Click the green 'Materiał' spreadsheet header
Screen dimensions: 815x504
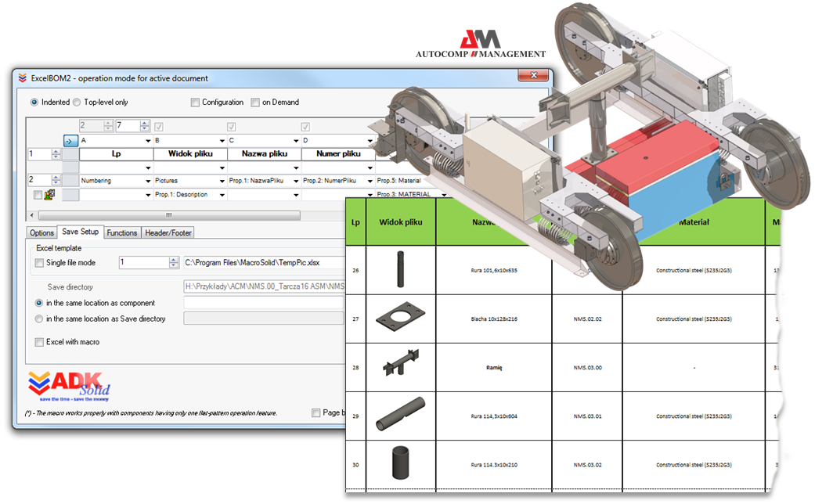coord(694,221)
